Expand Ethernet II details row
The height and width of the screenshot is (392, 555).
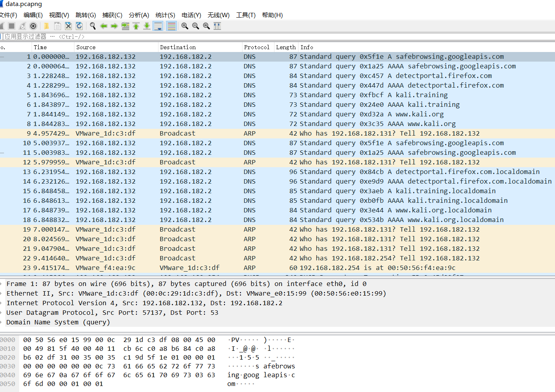tap(277, 294)
